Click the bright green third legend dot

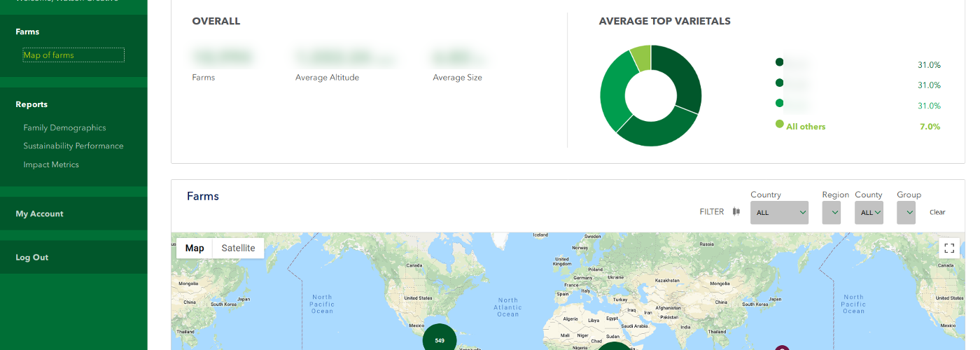779,104
